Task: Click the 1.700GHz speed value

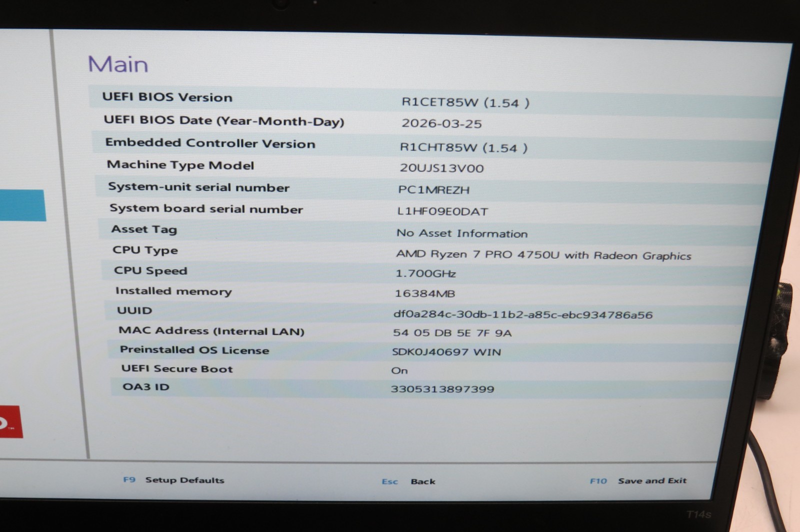Action: (425, 273)
